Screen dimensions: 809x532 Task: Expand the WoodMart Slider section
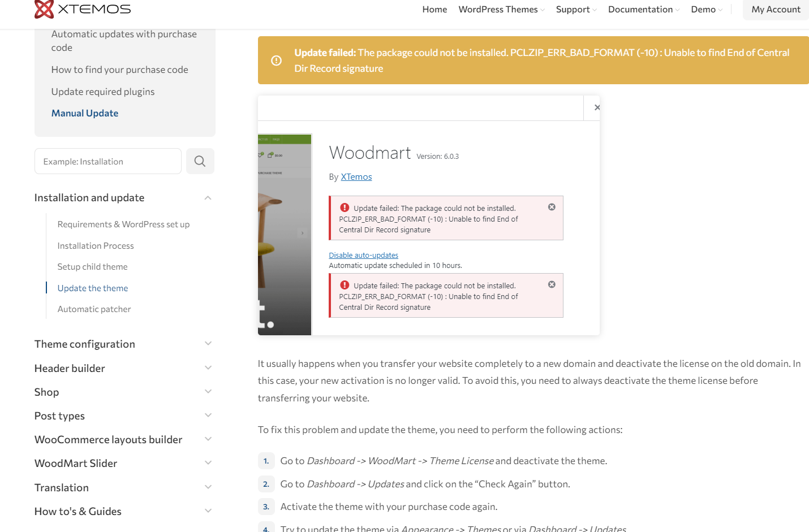point(208,463)
